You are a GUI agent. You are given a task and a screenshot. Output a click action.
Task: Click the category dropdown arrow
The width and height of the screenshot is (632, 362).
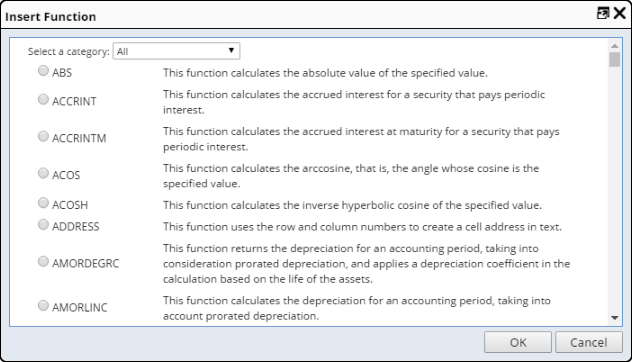pos(231,50)
